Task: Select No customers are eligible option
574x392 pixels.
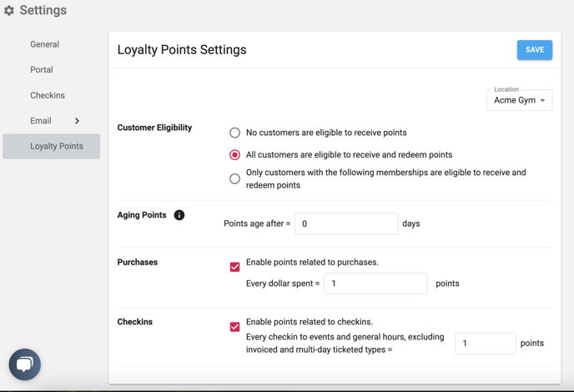Action: pyautogui.click(x=234, y=133)
